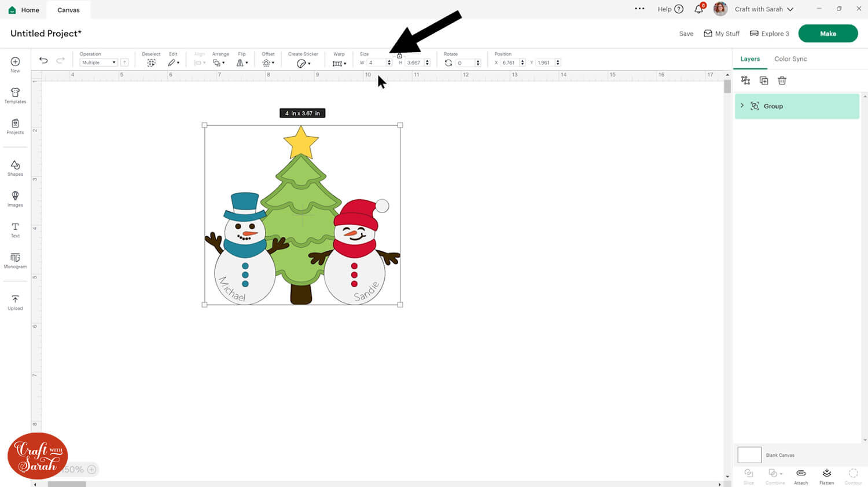Viewport: 868px width, 487px height.
Task: Open the Operation dropdown showing Multiple
Action: point(98,63)
